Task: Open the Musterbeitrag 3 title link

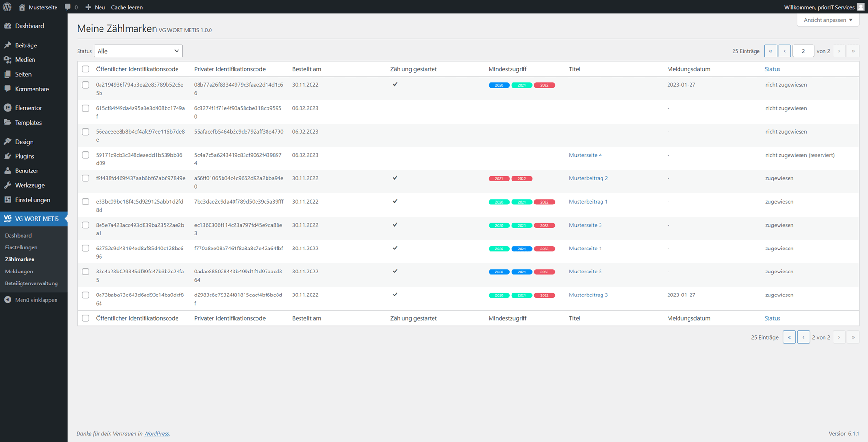Action: coord(588,295)
